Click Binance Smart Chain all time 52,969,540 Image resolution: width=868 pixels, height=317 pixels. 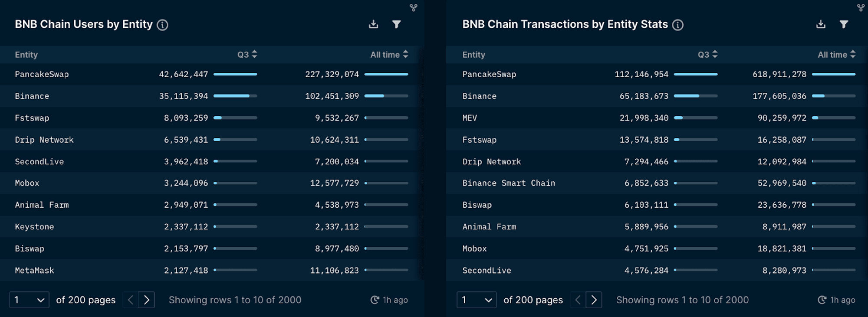[x=782, y=183]
